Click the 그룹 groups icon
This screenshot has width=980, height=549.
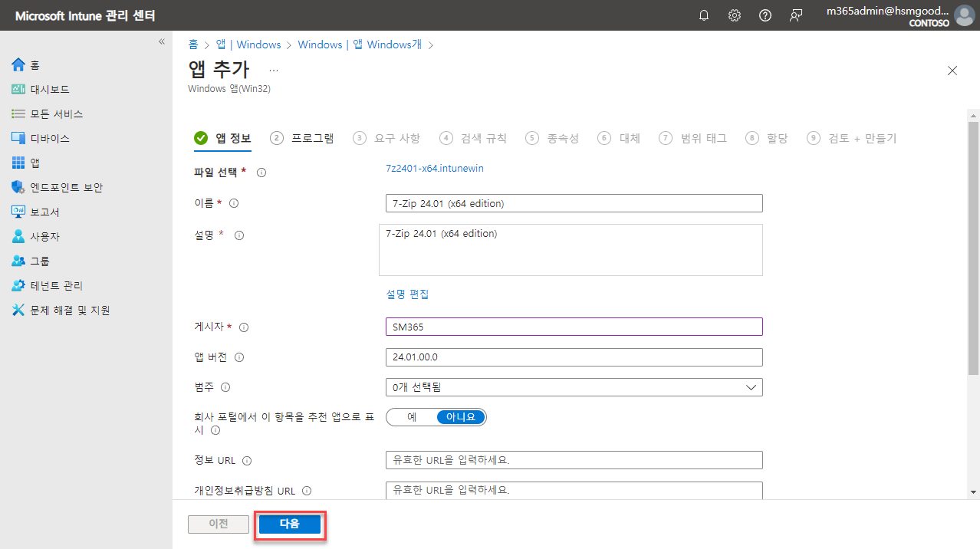coord(18,260)
